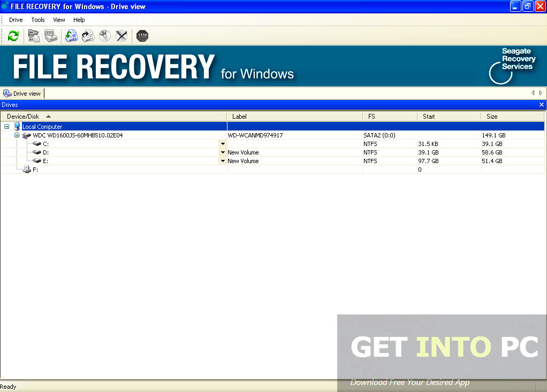This screenshot has height=392, width=547.
Task: Collapse the Local Computer tree node
Action: pyautogui.click(x=6, y=126)
